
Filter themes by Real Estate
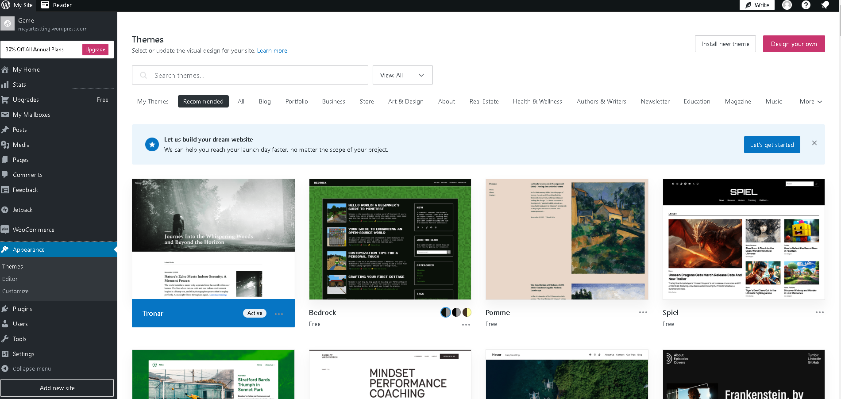click(x=484, y=101)
